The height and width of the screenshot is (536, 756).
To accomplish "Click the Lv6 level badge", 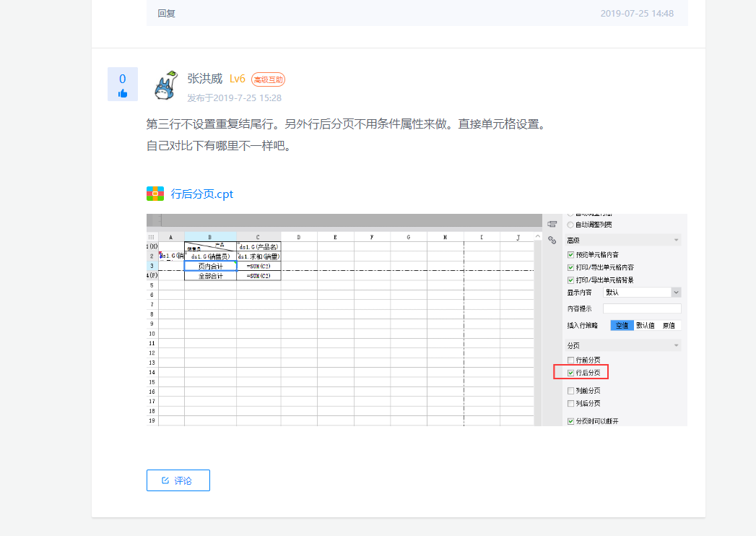I will (238, 79).
